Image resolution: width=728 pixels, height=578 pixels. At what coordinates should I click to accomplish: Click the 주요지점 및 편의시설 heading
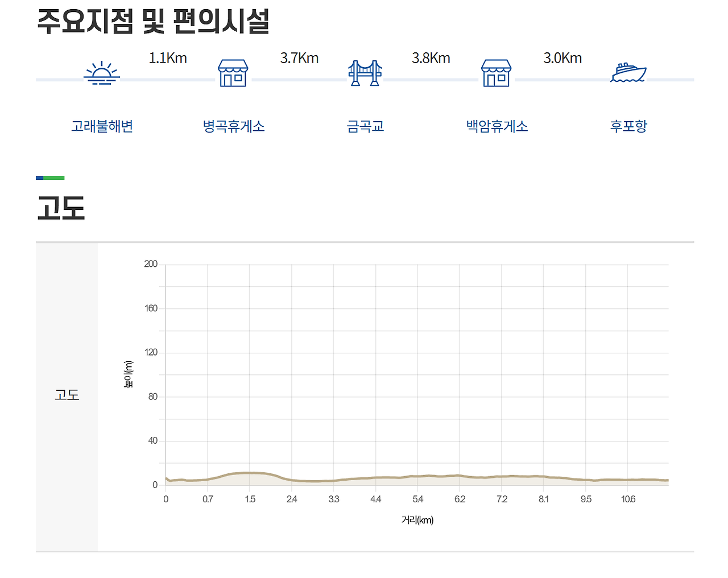[153, 21]
